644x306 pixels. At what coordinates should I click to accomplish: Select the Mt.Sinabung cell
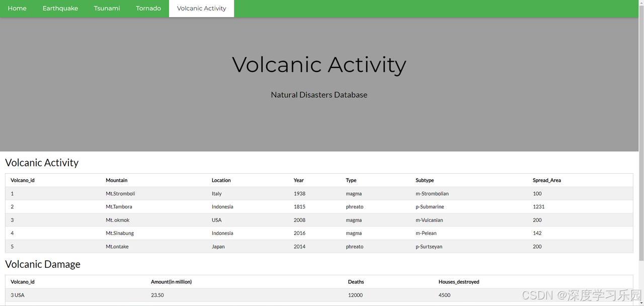pos(120,234)
